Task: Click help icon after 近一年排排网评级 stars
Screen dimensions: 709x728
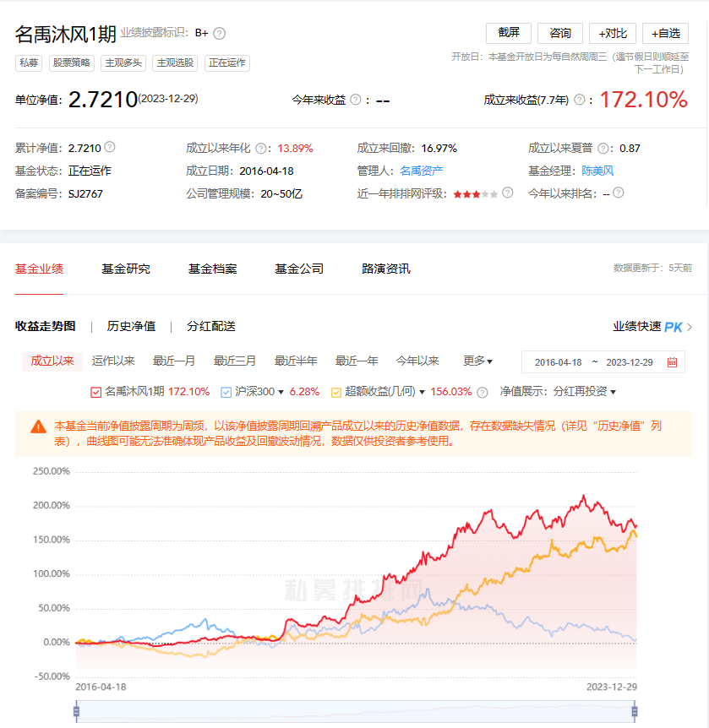Action: [508, 193]
